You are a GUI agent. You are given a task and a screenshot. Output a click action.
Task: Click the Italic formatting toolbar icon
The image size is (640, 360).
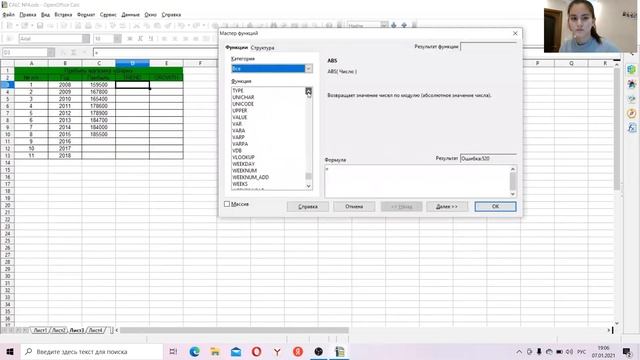(x=140, y=39)
